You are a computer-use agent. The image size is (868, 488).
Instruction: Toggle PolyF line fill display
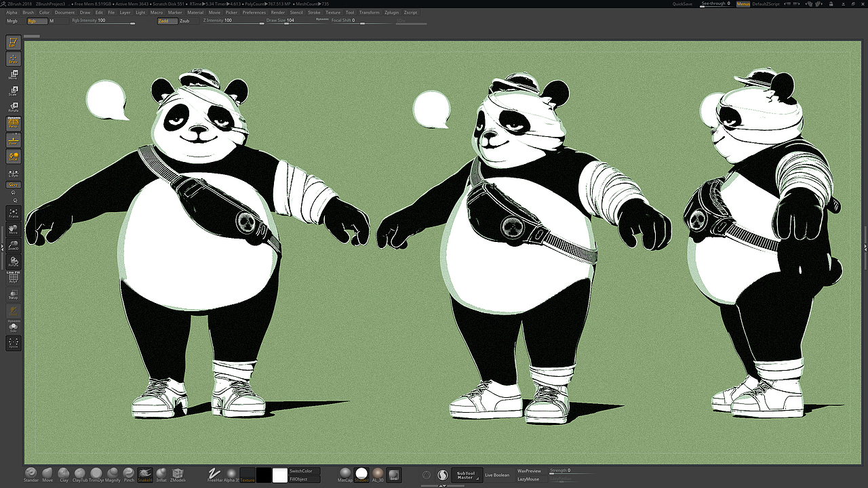(x=13, y=277)
